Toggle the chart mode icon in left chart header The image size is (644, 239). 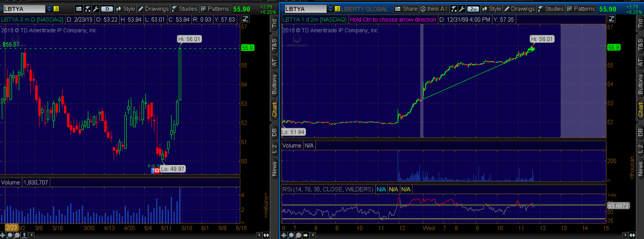pos(246,19)
